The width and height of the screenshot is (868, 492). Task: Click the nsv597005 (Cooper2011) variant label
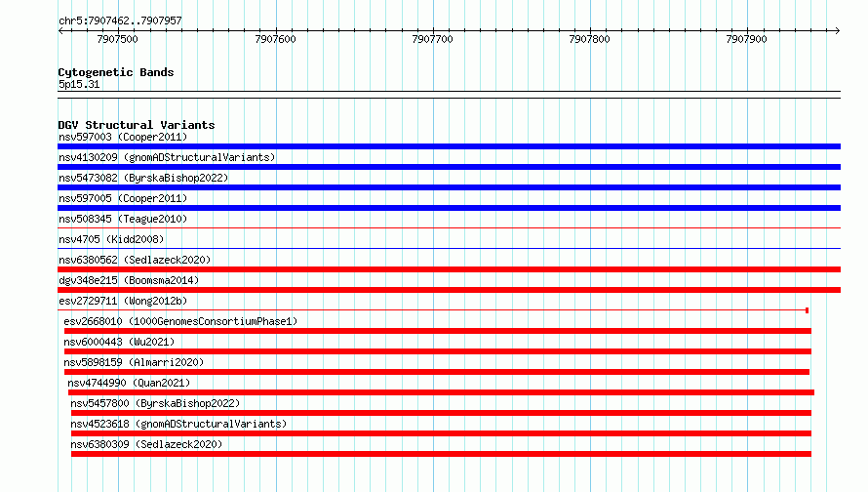click(123, 198)
